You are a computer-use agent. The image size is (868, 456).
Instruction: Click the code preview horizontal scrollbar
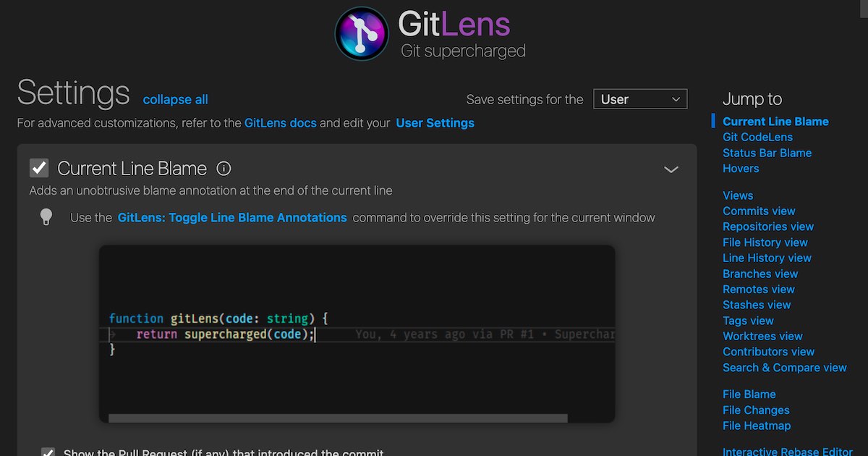click(338, 418)
